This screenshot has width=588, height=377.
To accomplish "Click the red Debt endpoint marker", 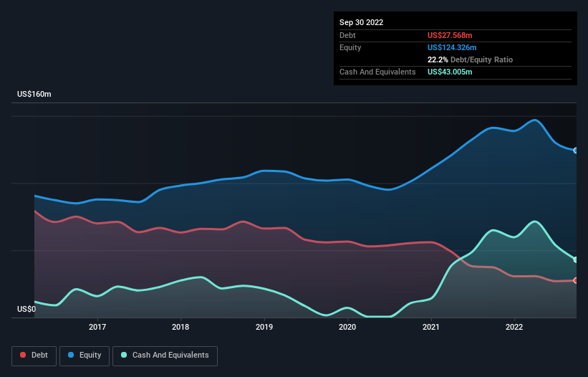I will [576, 280].
